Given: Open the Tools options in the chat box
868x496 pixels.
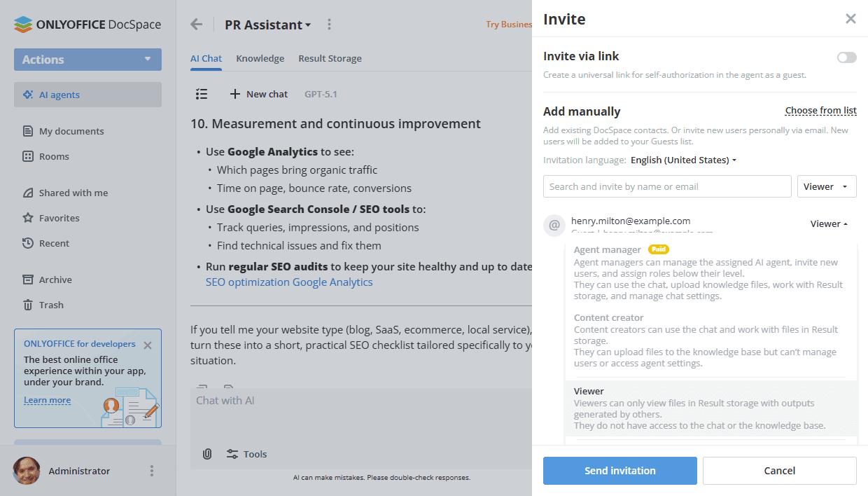Looking at the screenshot, I should click(246, 454).
